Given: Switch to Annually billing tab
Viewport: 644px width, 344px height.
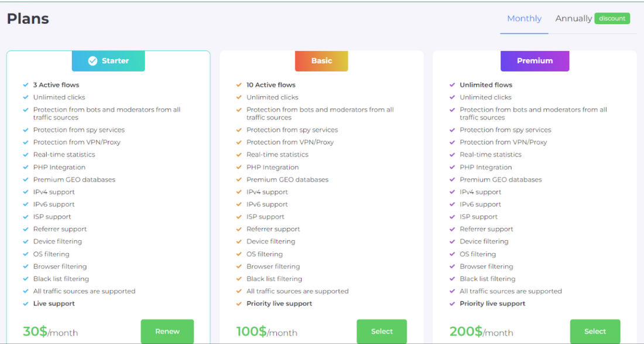Looking at the screenshot, I should coord(573,19).
